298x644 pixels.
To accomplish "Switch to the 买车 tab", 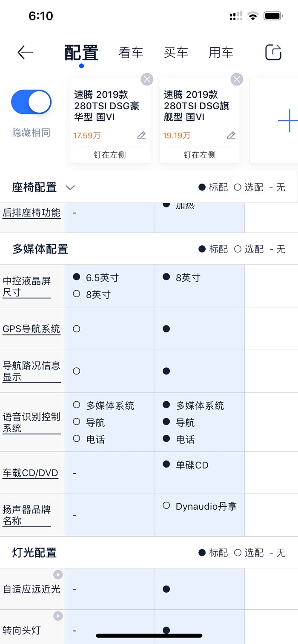I will (x=176, y=53).
